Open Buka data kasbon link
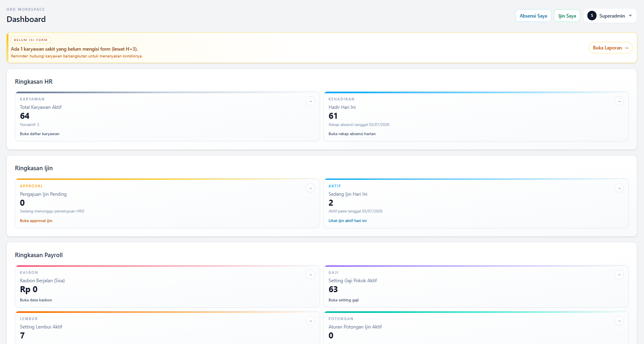644x344 pixels. tap(36, 300)
